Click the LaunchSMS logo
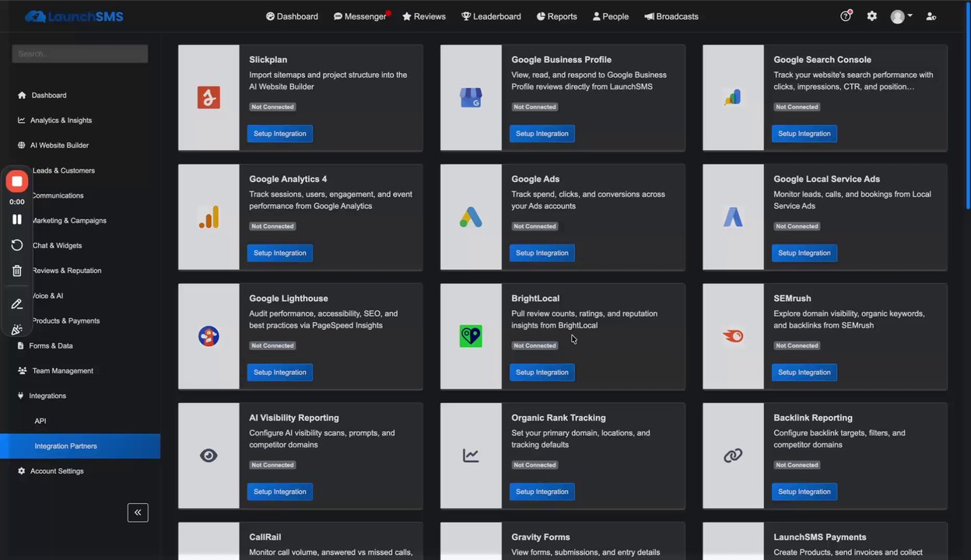Image resolution: width=971 pixels, height=560 pixels. pos(74,16)
